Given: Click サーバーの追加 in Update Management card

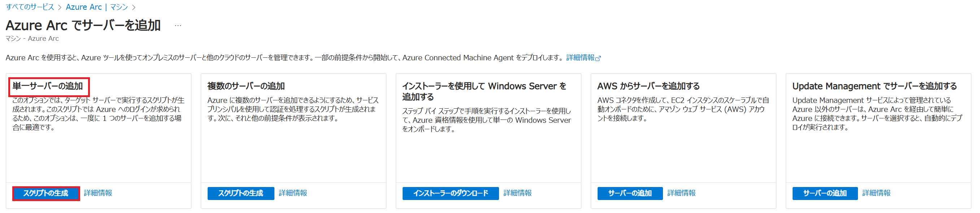Looking at the screenshot, I should coord(825,193).
